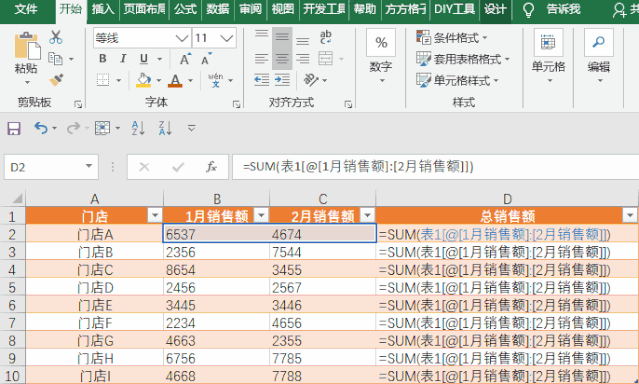Click merge and center icon

coord(326,59)
